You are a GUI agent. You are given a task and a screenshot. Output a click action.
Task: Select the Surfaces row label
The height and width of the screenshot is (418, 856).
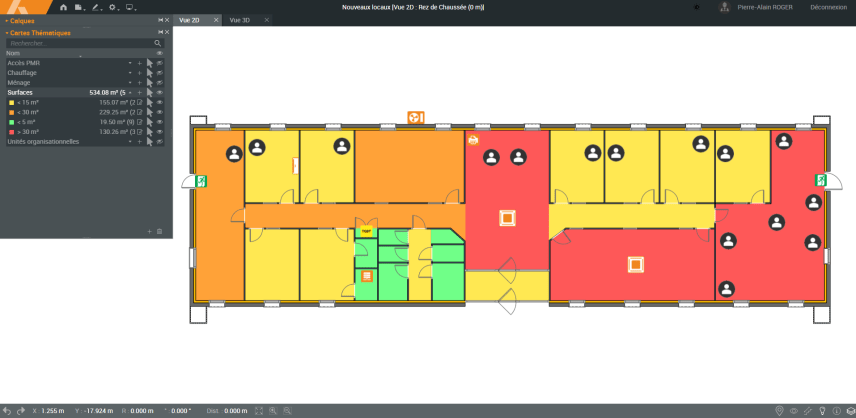coord(20,93)
